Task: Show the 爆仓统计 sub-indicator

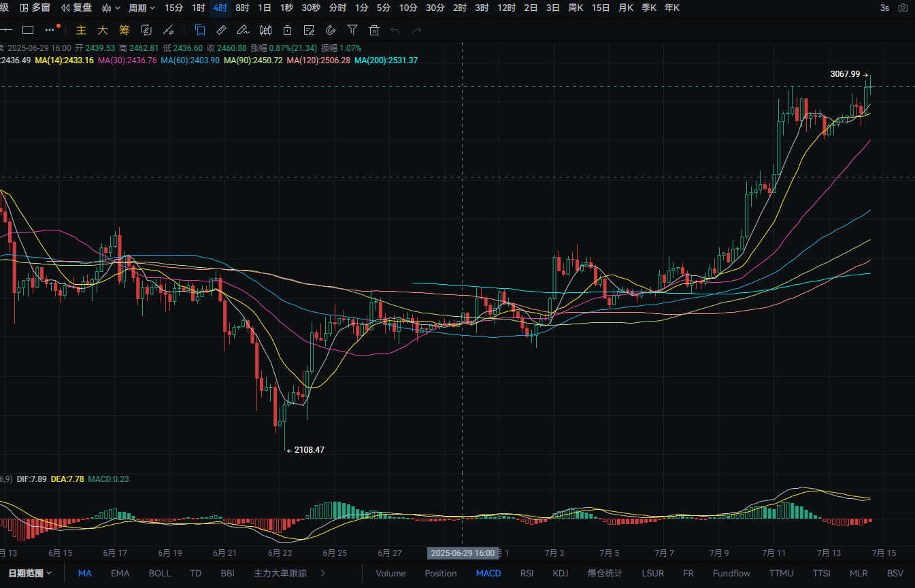Action: click(605, 573)
